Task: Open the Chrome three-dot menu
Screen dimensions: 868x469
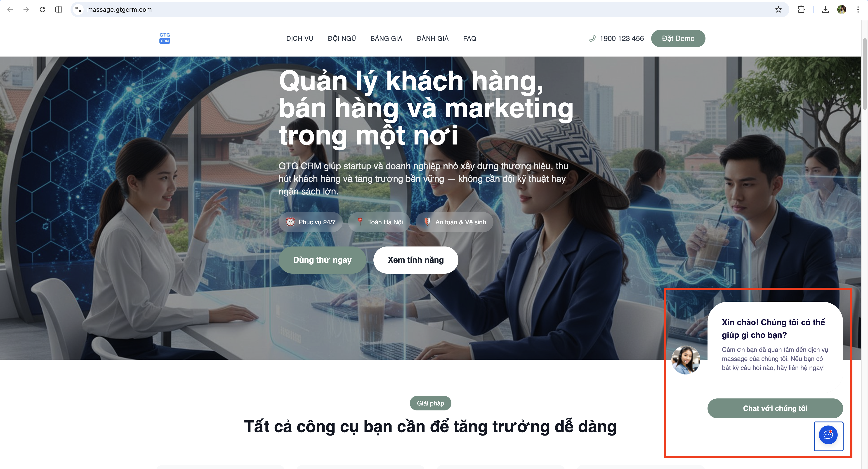Action: click(858, 9)
